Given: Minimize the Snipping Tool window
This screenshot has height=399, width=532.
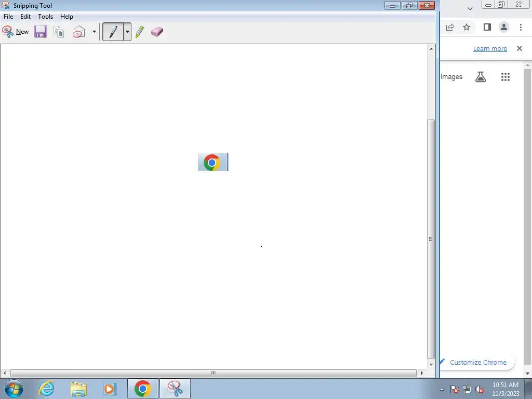Looking at the screenshot, I should [392, 5].
